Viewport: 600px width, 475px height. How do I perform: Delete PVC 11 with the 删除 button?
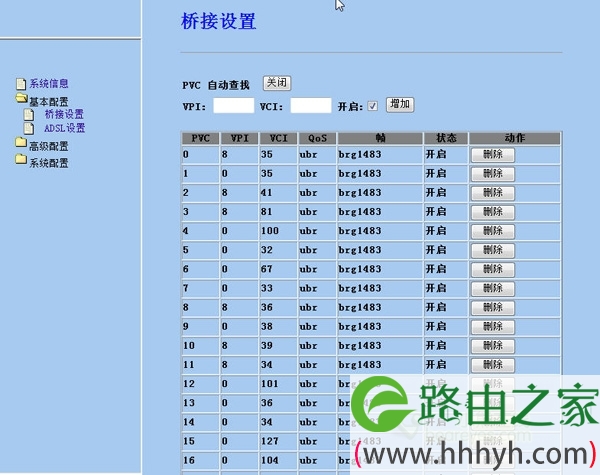pyautogui.click(x=492, y=365)
